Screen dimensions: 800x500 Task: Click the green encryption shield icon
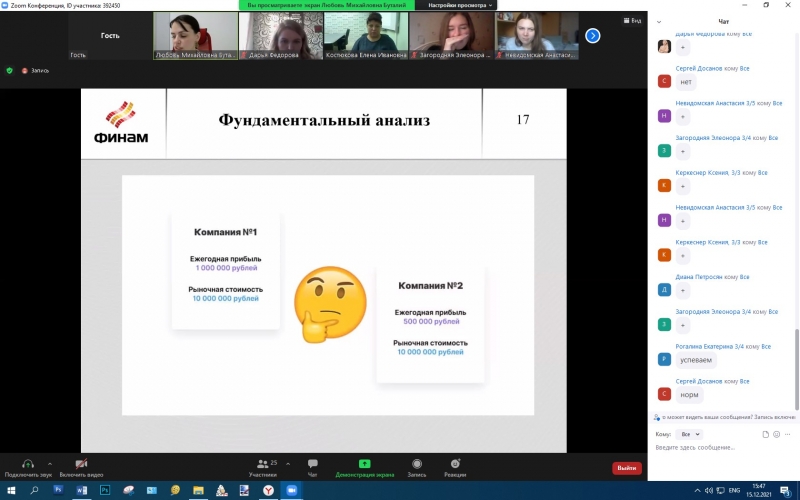[x=9, y=70]
